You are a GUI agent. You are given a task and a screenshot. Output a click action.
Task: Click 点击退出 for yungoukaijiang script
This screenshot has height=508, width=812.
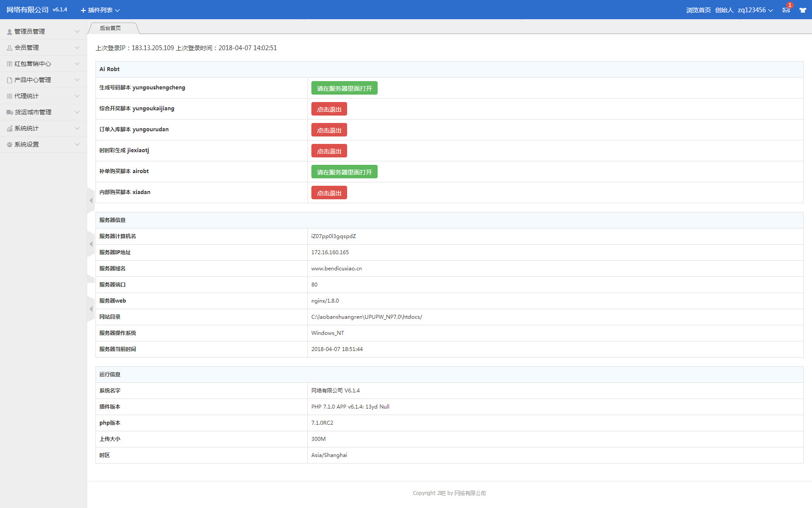pos(329,109)
